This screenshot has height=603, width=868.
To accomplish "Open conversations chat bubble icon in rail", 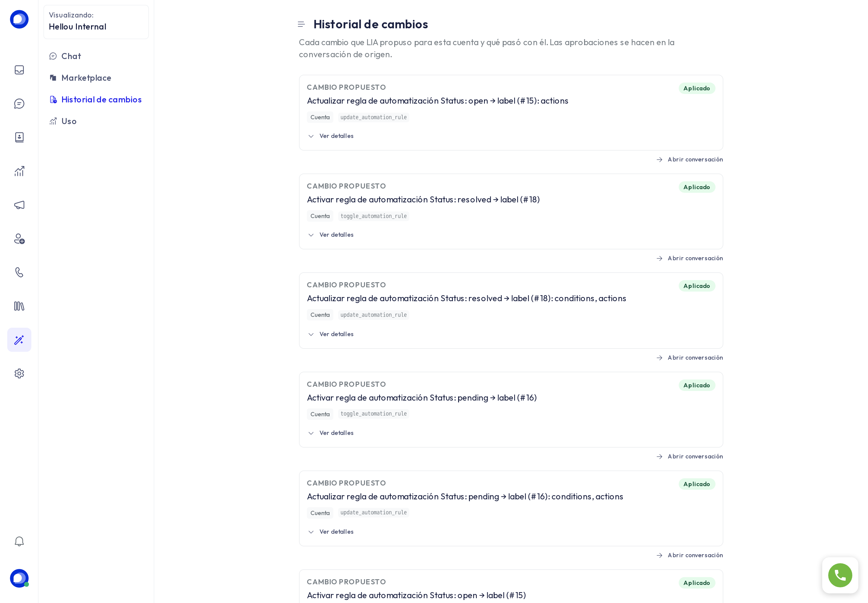I will click(19, 104).
